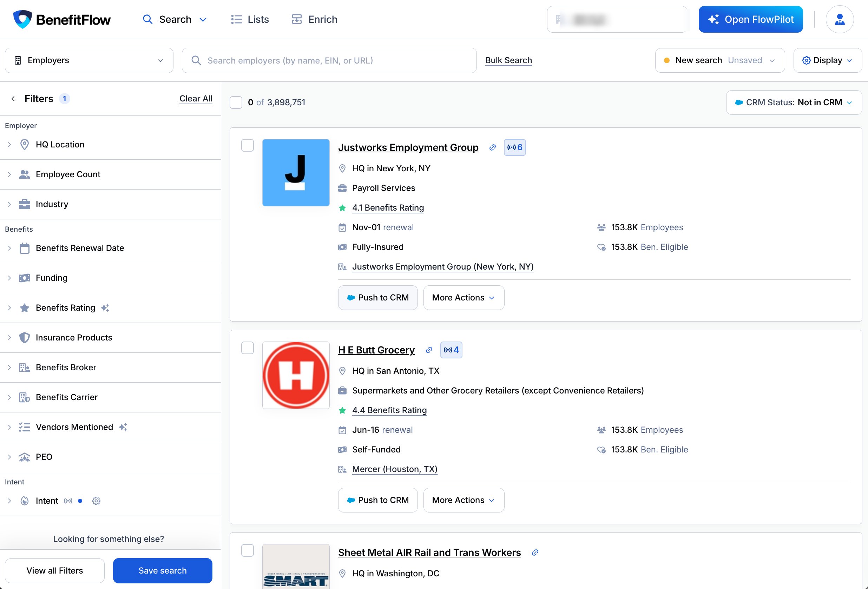
Task: Click the link icon next to Justworks Employment Group
Action: pos(492,147)
